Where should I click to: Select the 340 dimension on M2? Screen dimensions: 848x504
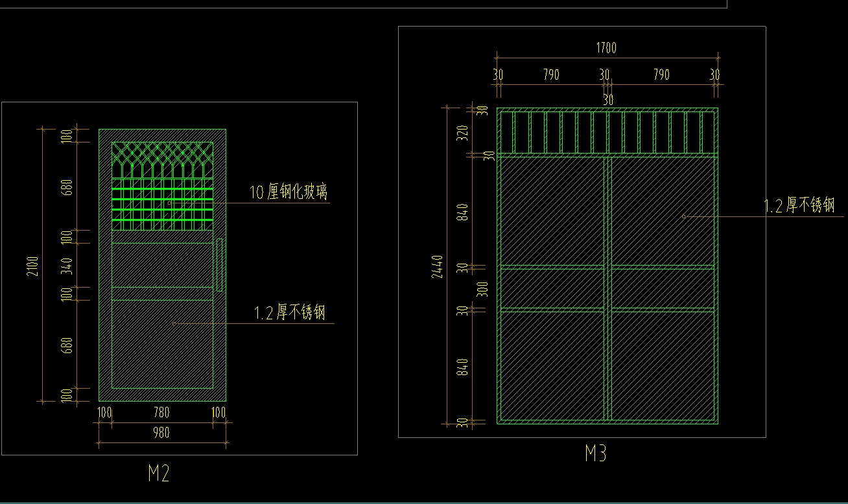[67, 266]
